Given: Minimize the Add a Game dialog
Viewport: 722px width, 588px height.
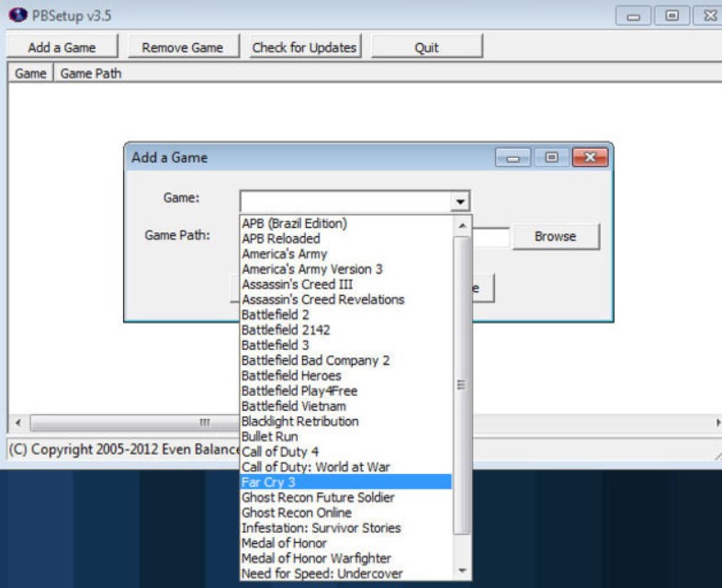Looking at the screenshot, I should click(x=513, y=157).
